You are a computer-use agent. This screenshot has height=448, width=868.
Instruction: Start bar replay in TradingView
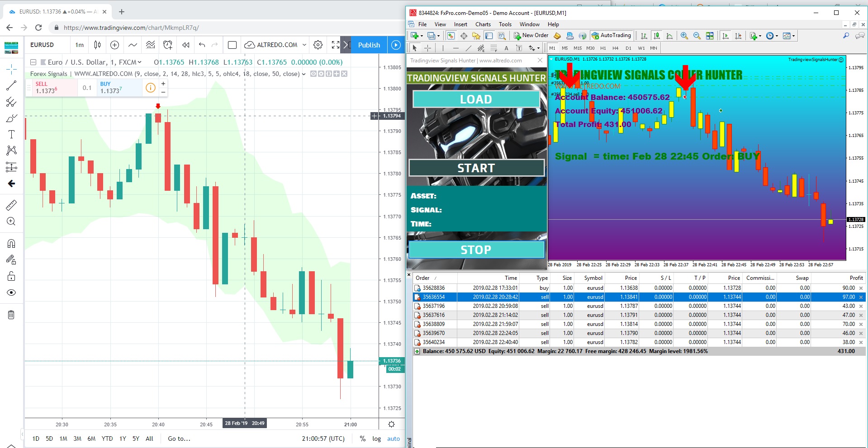tap(186, 45)
